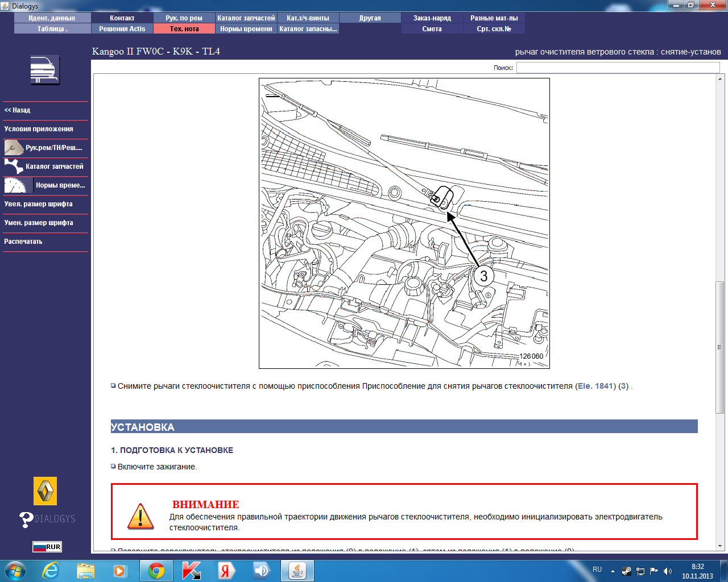Increase font size with Увел. размер шрифта
This screenshot has height=582, width=728.
[x=45, y=204]
